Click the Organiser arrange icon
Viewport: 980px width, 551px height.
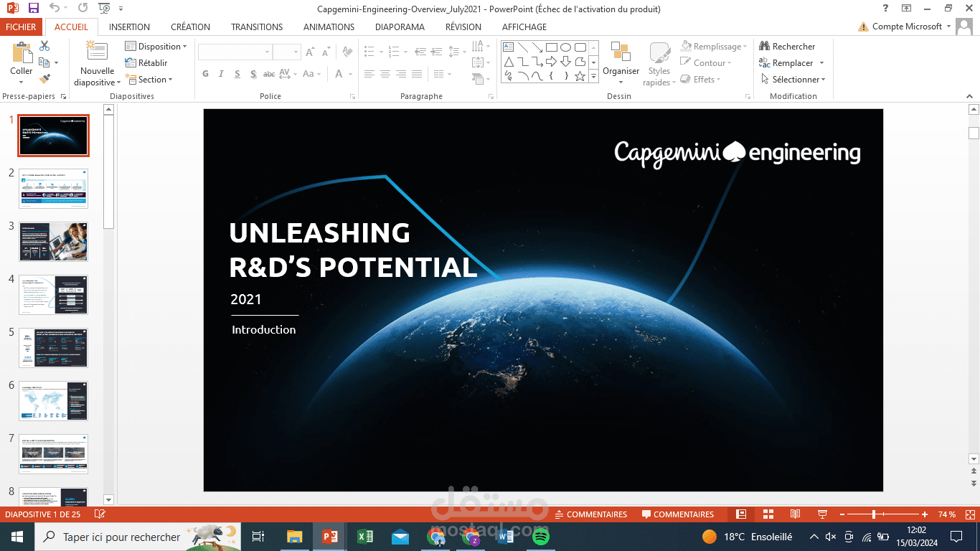click(x=621, y=52)
